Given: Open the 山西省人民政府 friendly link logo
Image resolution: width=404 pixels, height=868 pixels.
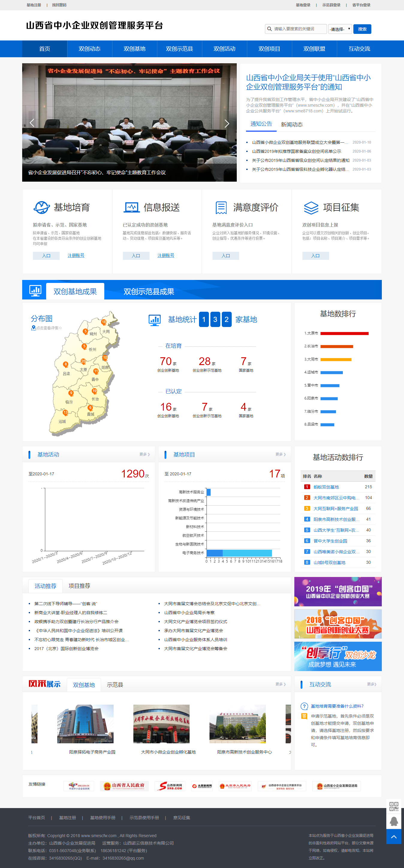Looking at the screenshot, I should pyautogui.click(x=124, y=786).
